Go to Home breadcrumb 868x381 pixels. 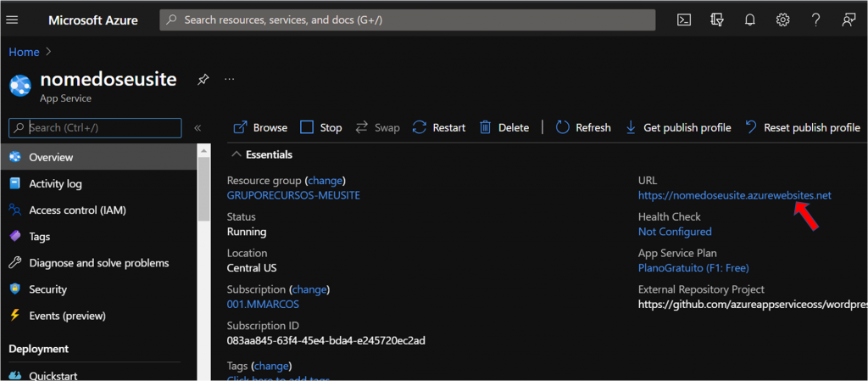click(24, 52)
